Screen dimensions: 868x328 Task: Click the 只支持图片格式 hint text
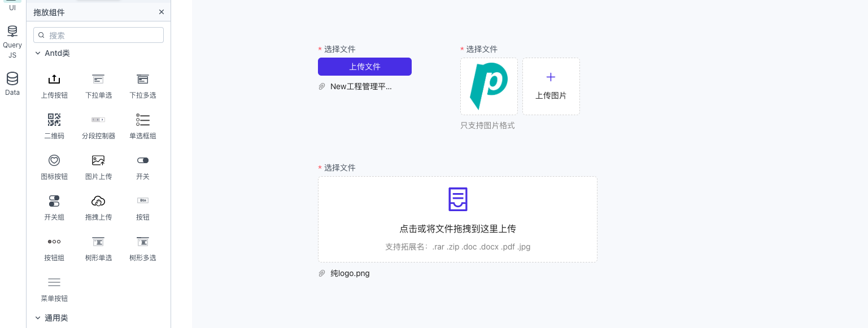click(487, 125)
